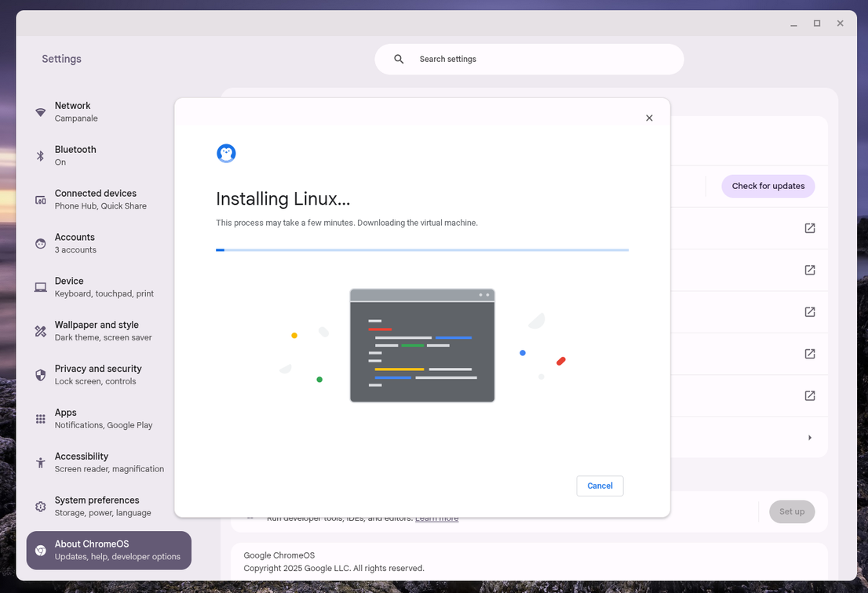Minimize the Settings window
868x593 pixels.
coord(793,24)
